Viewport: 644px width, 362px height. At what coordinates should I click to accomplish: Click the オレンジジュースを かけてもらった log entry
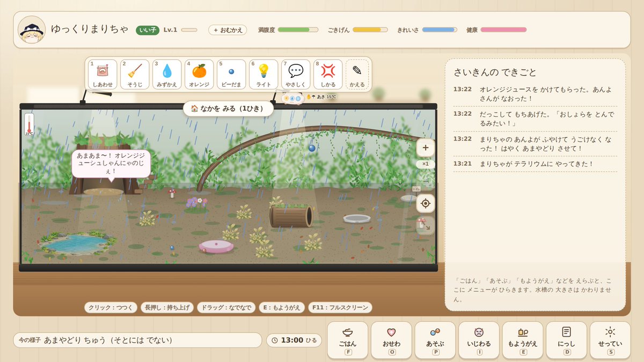535,94
